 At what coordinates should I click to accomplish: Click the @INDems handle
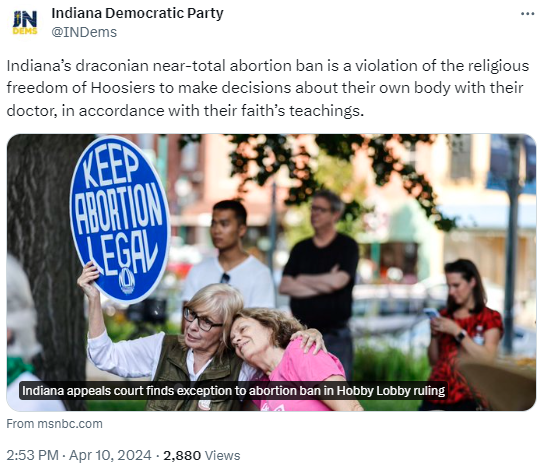(84, 32)
